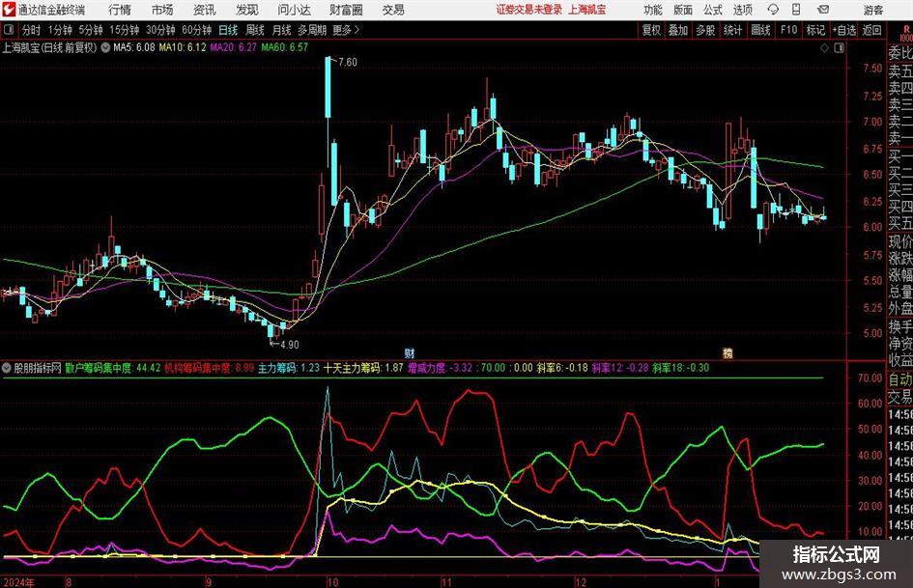This screenshot has height=588, width=913.
Task: Click the 榜 marker below the chart
Action: pyautogui.click(x=728, y=352)
